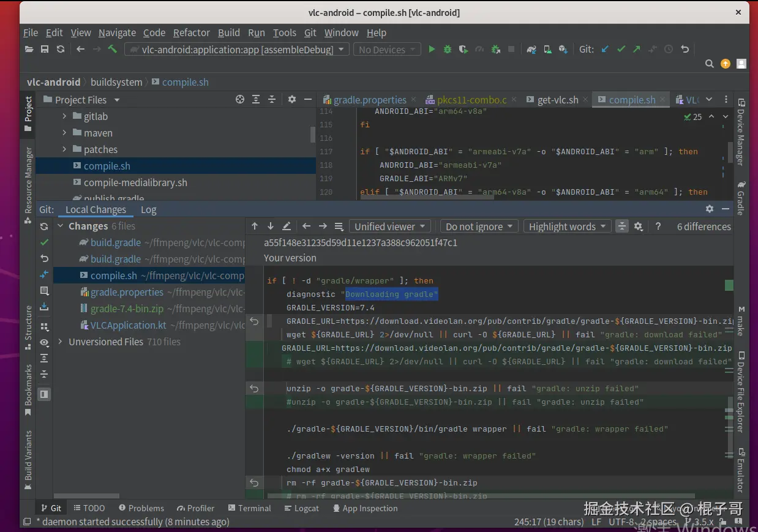Expand the Unversioned Files node
Screen dimensions: 758x532
(60, 342)
